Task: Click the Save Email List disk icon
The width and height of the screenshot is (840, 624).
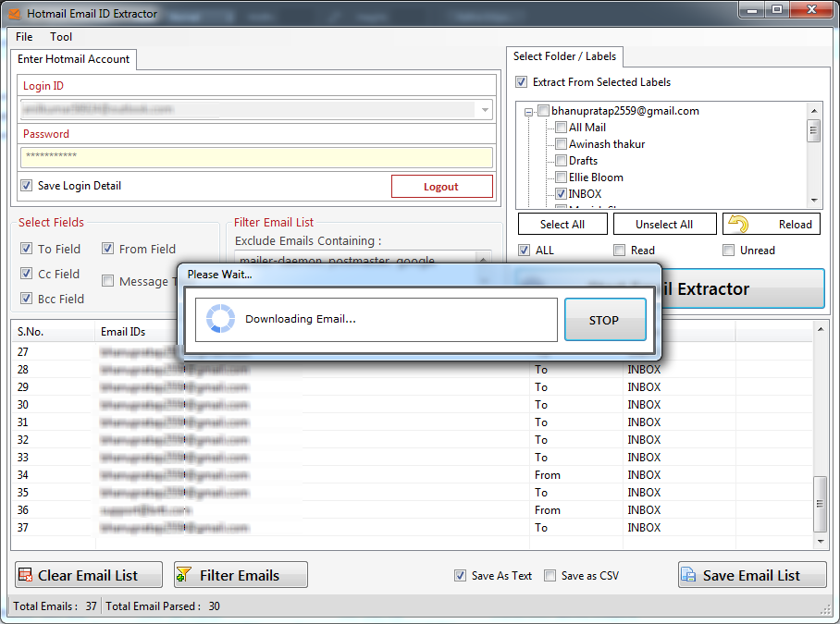Action: (688, 575)
